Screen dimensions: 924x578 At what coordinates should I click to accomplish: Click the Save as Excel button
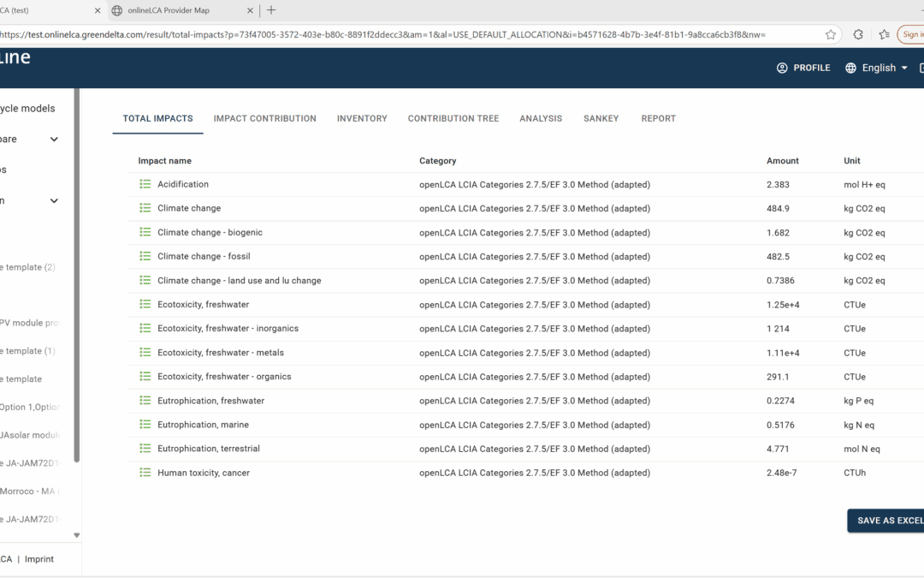[x=888, y=521]
